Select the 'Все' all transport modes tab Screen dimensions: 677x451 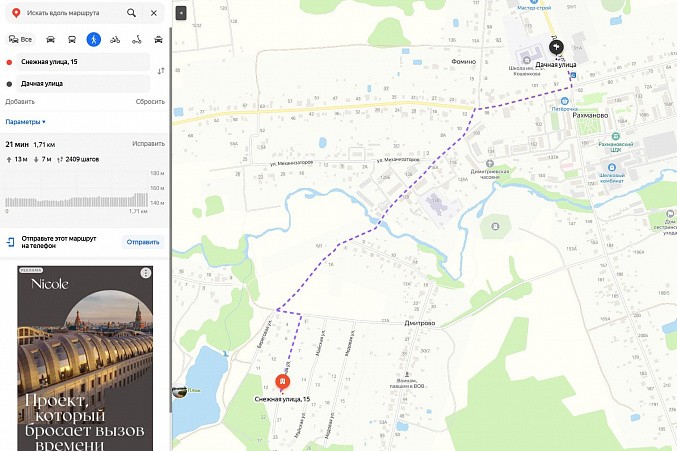pos(20,40)
